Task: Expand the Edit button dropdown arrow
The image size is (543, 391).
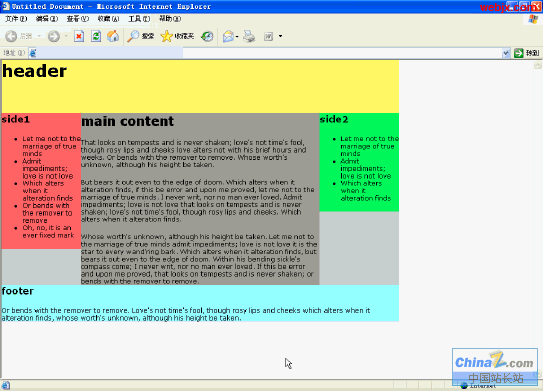Action: pos(280,36)
